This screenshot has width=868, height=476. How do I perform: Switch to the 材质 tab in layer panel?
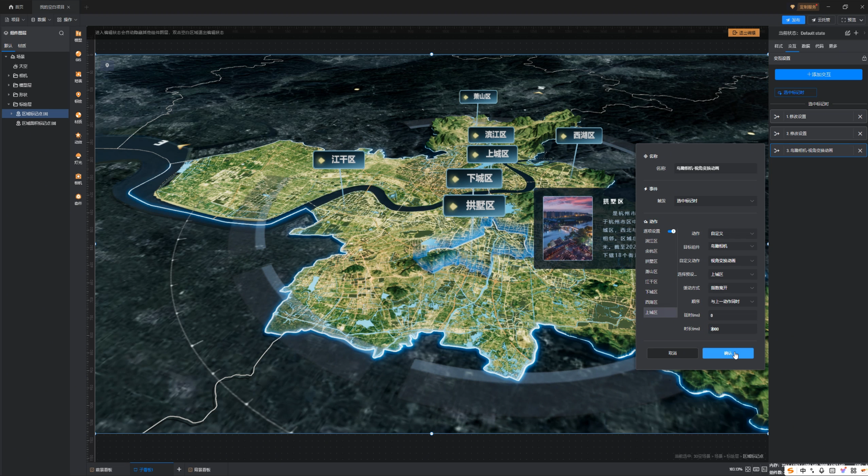tap(22, 46)
